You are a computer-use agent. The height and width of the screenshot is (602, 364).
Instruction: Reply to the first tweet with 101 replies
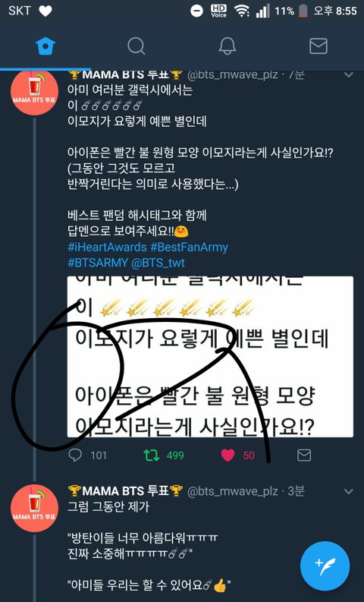[75, 455]
